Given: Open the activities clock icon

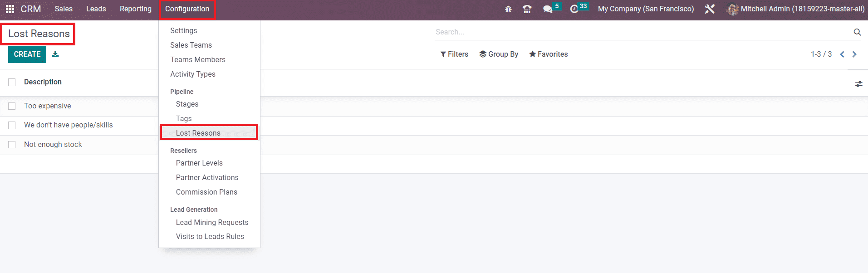Looking at the screenshot, I should tap(574, 9).
